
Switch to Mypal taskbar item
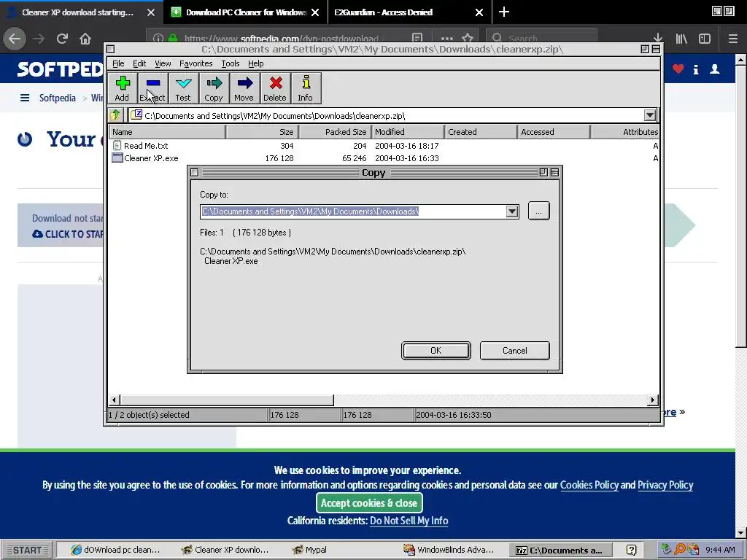point(310,550)
